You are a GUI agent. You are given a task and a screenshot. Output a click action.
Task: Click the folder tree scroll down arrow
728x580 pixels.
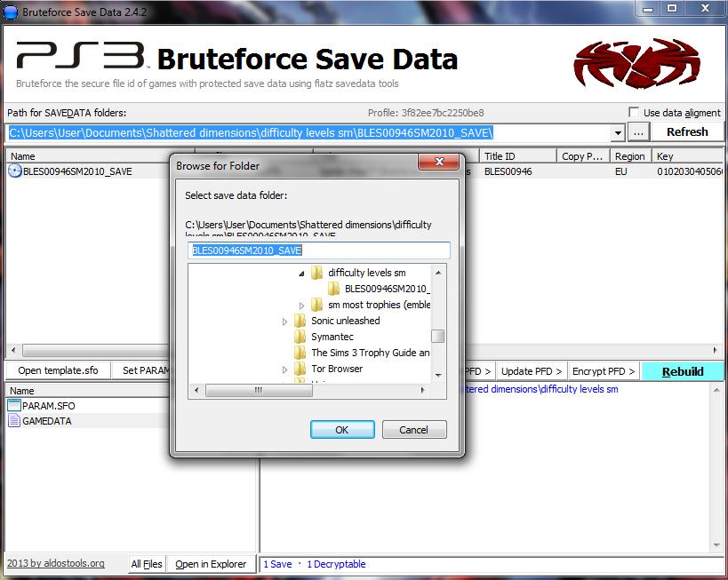(438, 376)
